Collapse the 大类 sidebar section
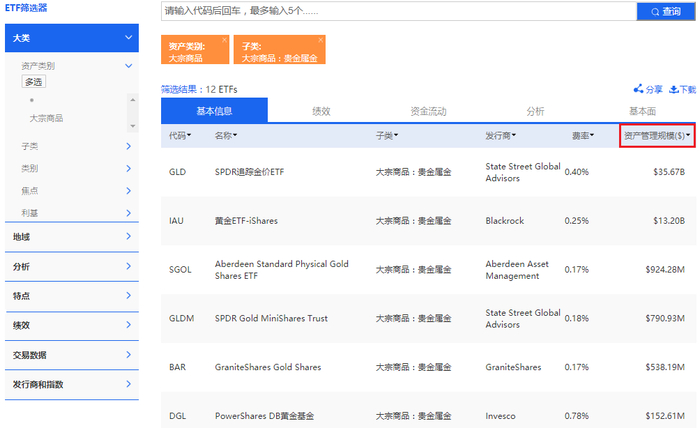The height and width of the screenshot is (428, 700). 72,38
